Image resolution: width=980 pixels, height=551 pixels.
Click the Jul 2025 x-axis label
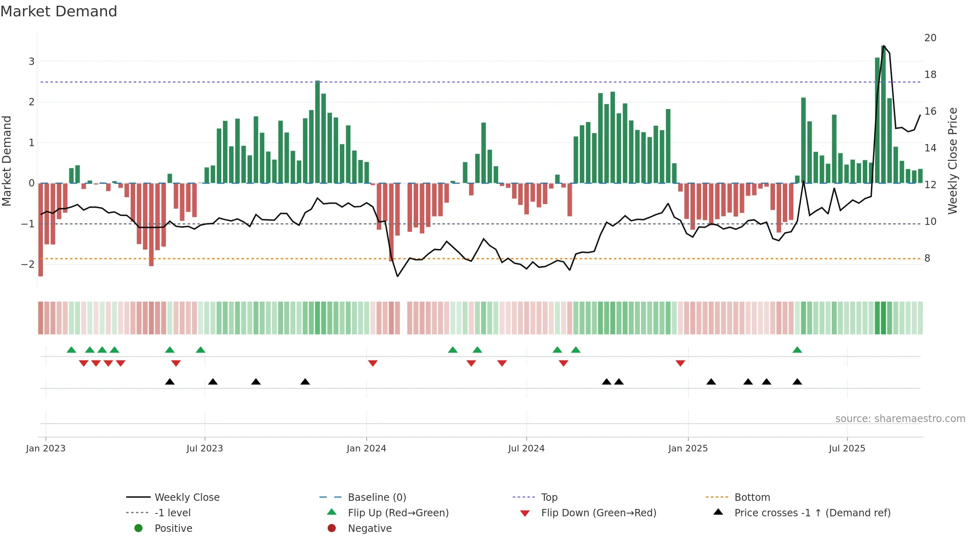[x=847, y=448]
